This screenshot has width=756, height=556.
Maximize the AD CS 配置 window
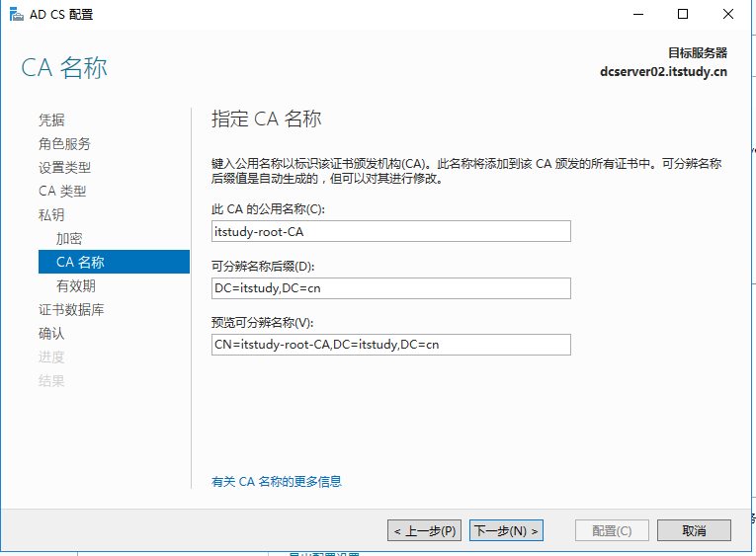click(x=683, y=15)
